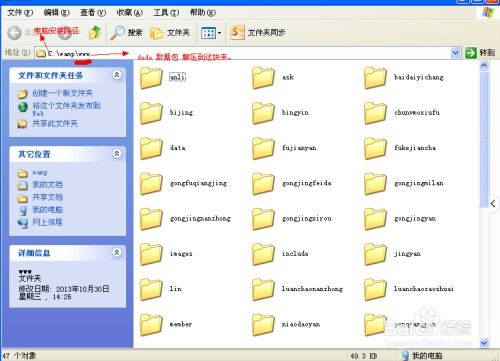Screen dimensions: 500x361
Task: Click 'Create a new folder' link
Action: (62, 93)
